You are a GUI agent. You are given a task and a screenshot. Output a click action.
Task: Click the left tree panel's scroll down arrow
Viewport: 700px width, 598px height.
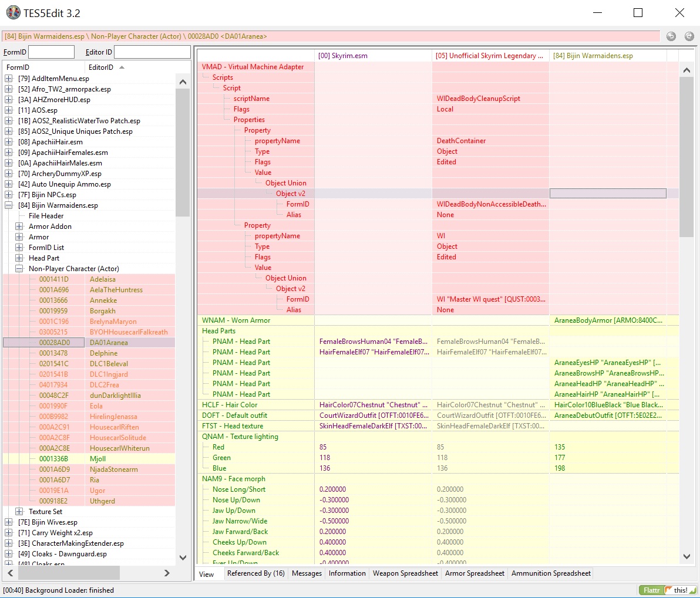(x=183, y=558)
